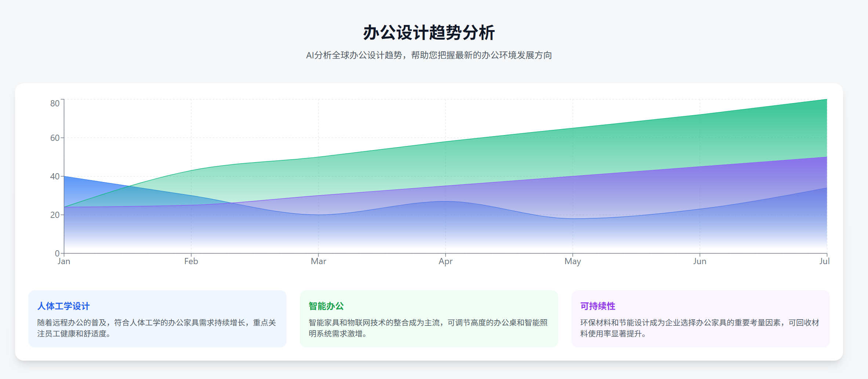
Task: Click the 80 value on the y-axis
Action: [55, 103]
